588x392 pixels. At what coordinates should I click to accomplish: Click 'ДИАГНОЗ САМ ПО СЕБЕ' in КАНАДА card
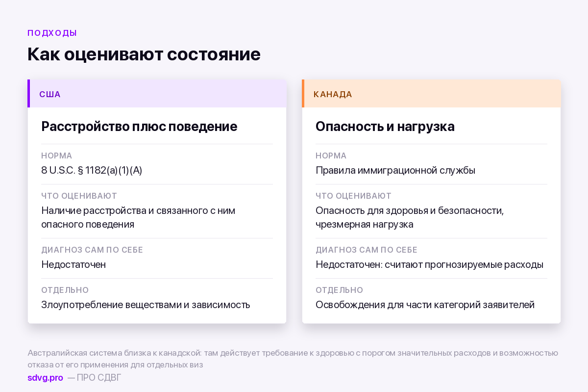pos(367,250)
